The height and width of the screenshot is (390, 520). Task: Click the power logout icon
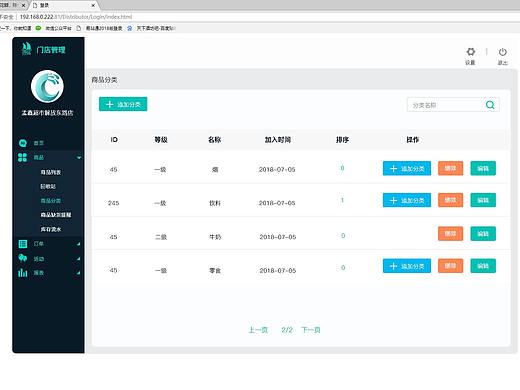[x=502, y=52]
